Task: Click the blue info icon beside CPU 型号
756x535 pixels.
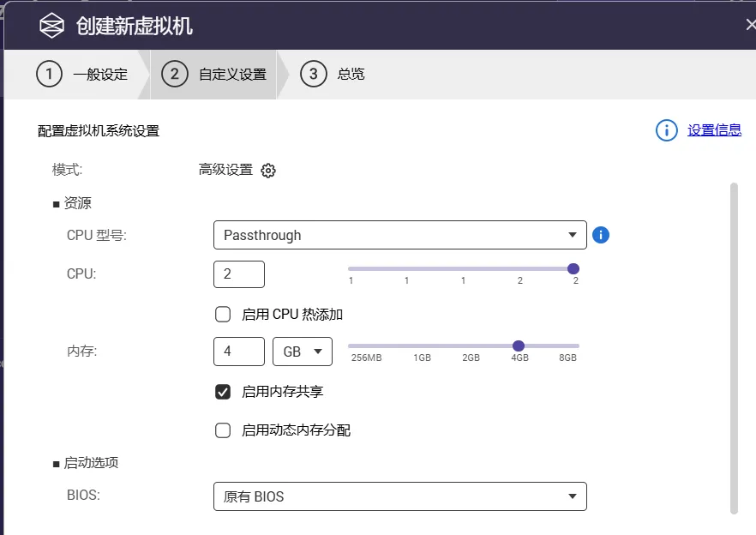Action: [x=600, y=235]
